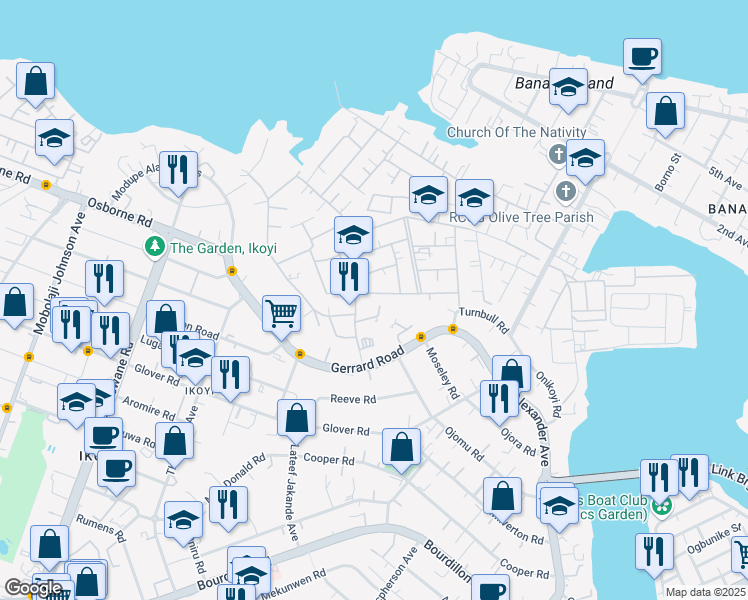
Task: Click the Church Of The Nativity cross pin
Action: coord(557,156)
